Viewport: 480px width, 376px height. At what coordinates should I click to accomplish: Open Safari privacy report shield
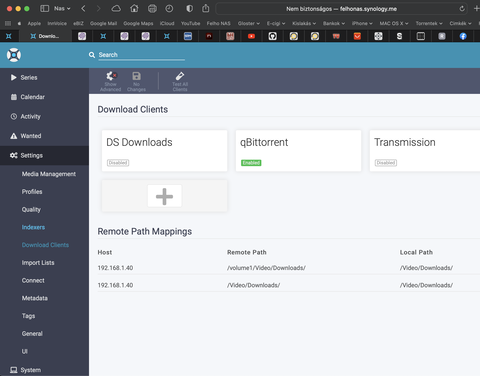click(189, 9)
